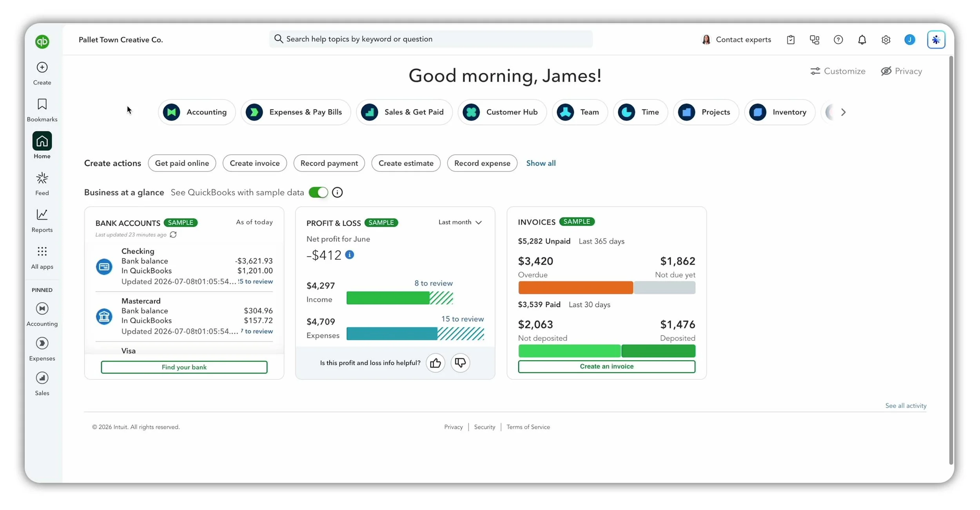
Task: Open Bookmarks in the sidebar
Action: coord(42,110)
